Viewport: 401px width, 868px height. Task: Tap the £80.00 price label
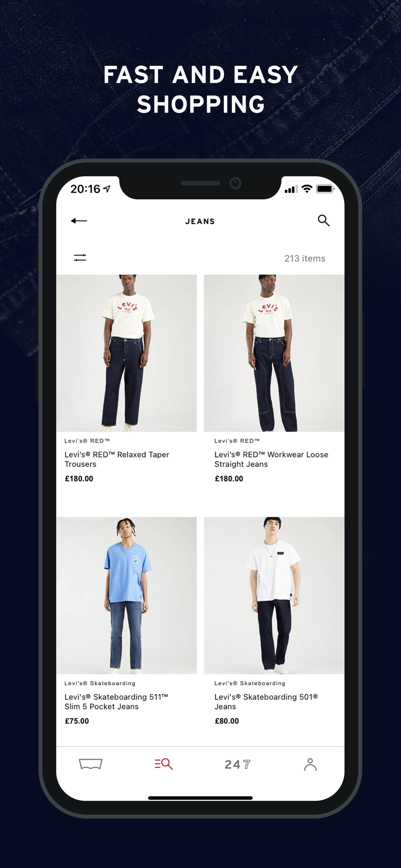click(227, 721)
